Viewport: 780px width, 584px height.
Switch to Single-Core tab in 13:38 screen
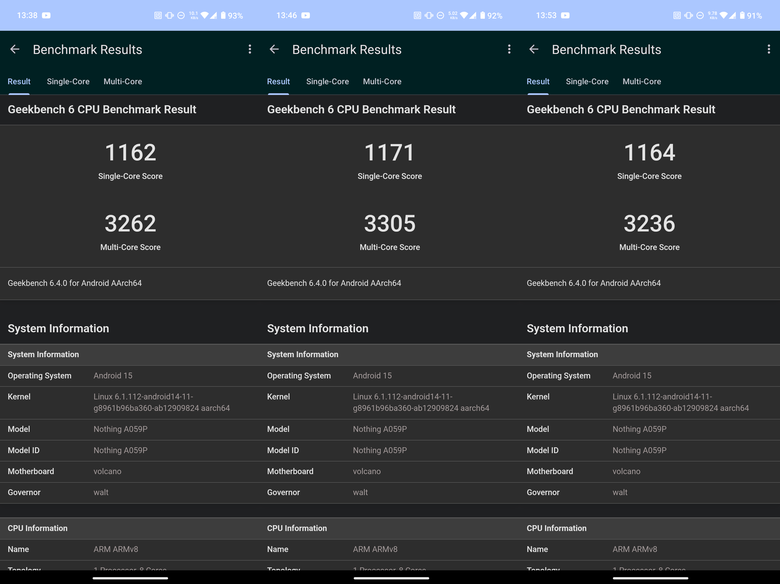pyautogui.click(x=68, y=82)
